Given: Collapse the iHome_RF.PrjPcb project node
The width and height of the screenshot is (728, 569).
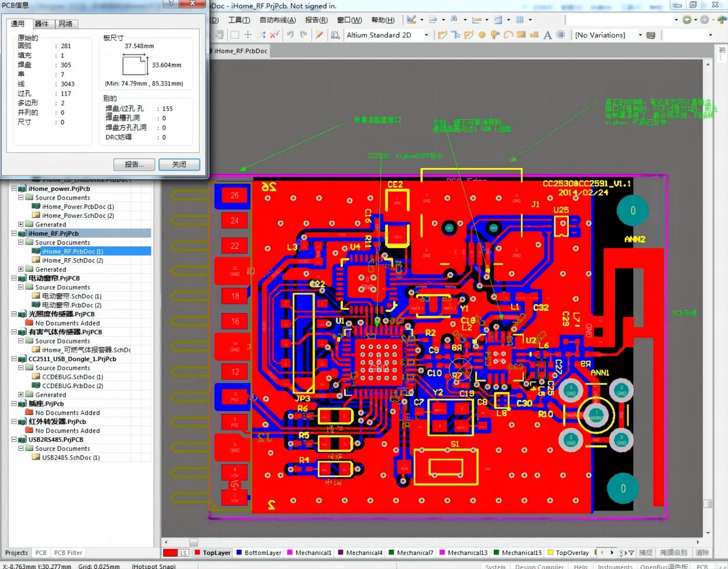Looking at the screenshot, I should coord(14,233).
